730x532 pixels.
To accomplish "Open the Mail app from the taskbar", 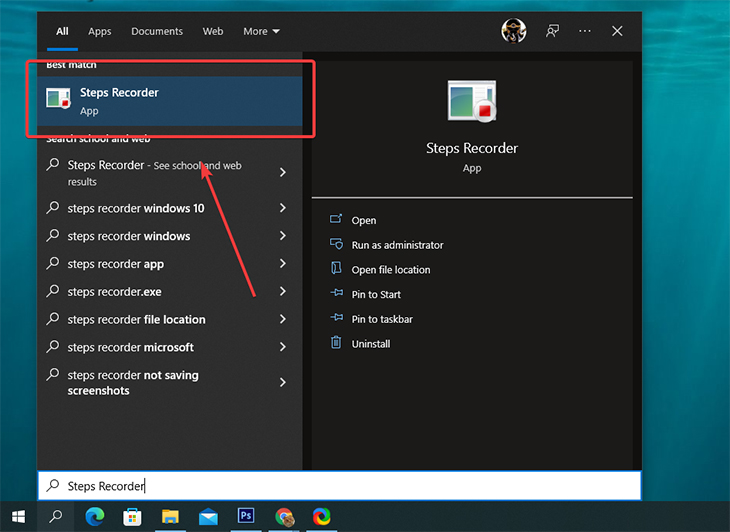I will (208, 517).
